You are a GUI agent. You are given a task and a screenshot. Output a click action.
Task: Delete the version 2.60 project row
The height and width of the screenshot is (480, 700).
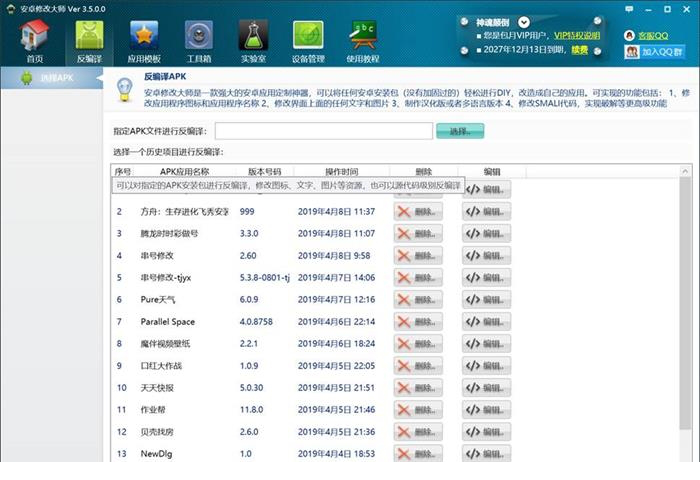(418, 255)
